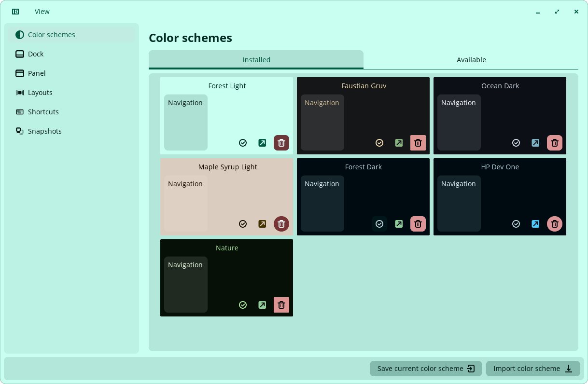Click the Ocean Dark scheme title
Screen dimensions: 588x384
click(x=500, y=86)
